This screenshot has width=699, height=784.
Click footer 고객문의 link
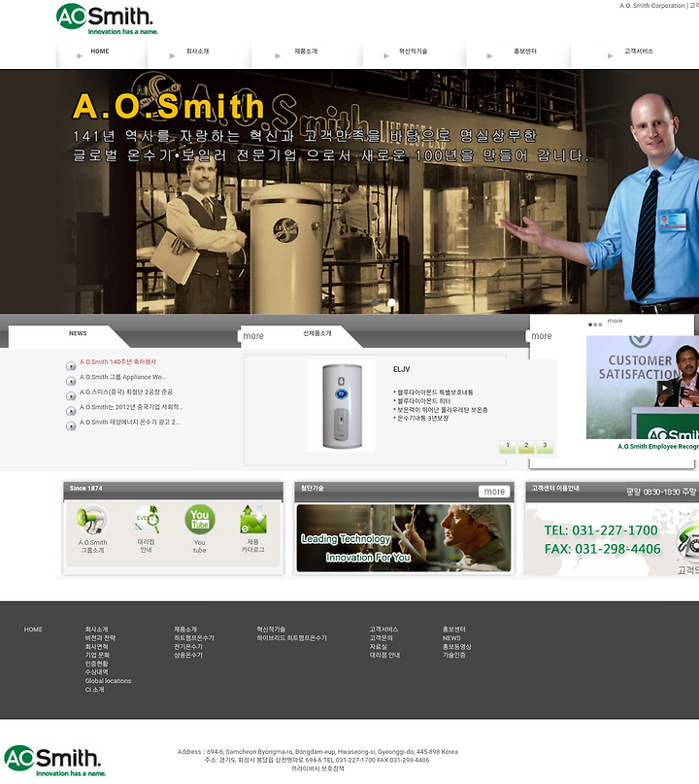(x=382, y=638)
